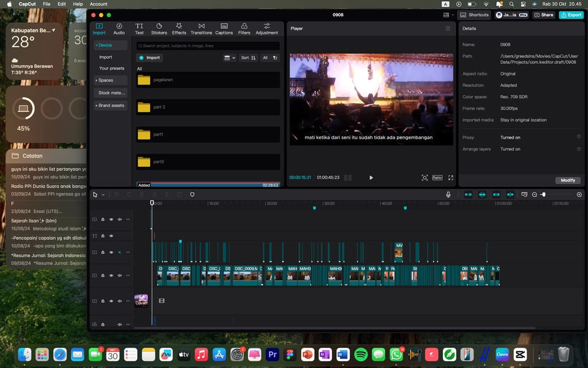Open the Stickers panel
The width and height of the screenshot is (588, 368).
click(159, 28)
